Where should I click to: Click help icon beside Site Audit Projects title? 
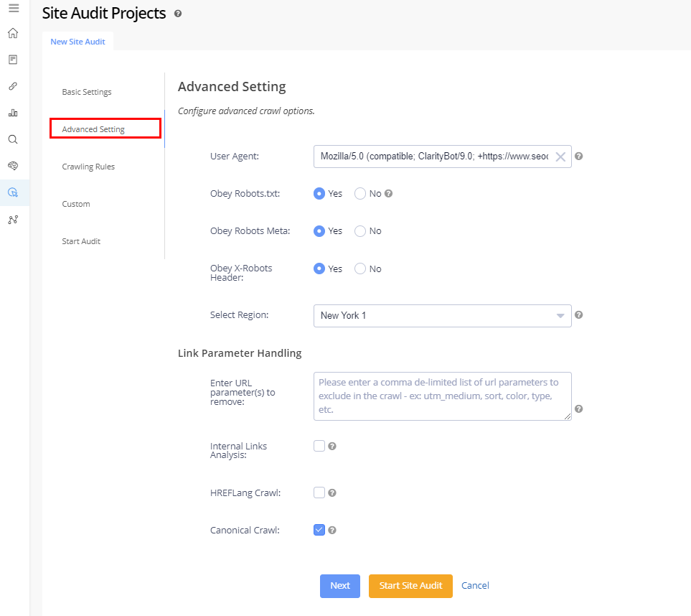pyautogui.click(x=178, y=14)
